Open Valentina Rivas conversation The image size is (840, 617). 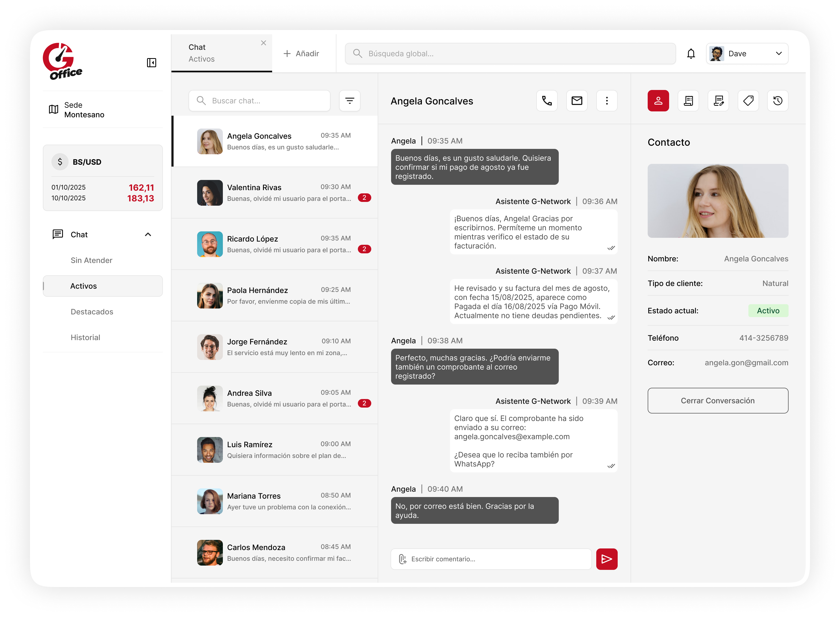pyautogui.click(x=274, y=192)
